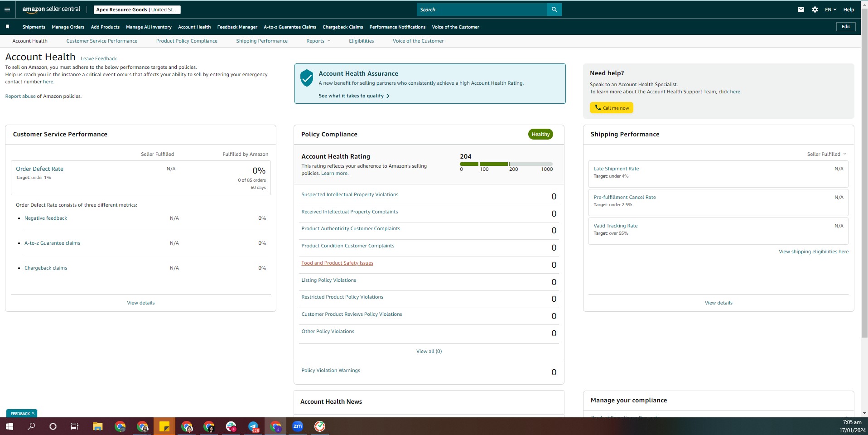Screen dimensions: 868x435
Task: Click the "0 of 85 orders" text
Action: coord(252,180)
